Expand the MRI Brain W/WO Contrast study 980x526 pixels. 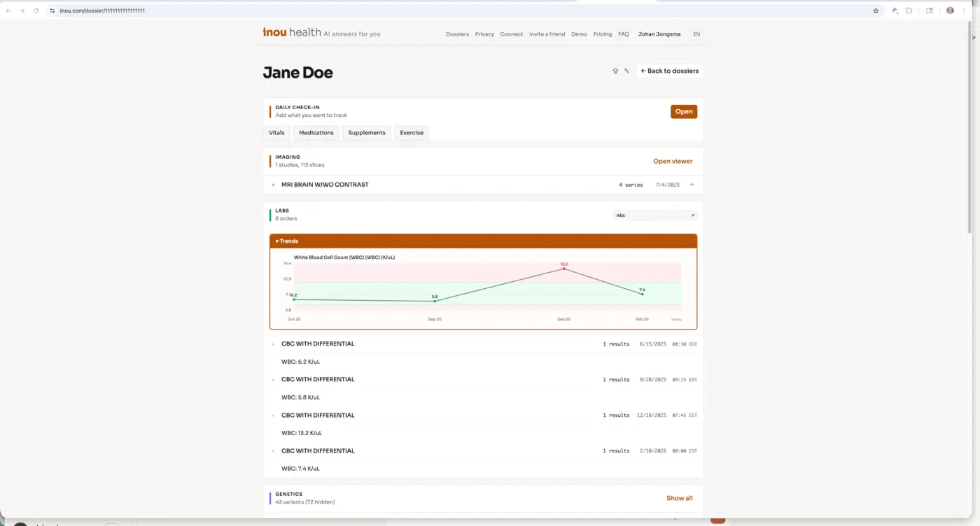point(273,185)
